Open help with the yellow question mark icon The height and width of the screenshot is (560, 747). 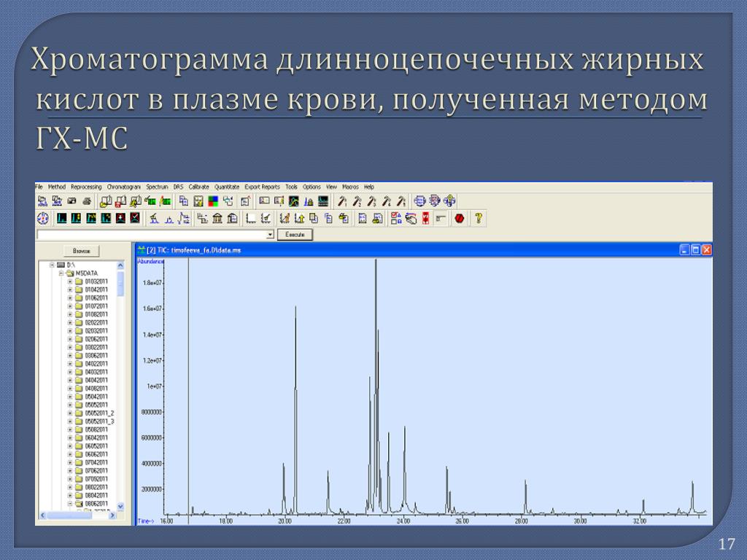click(479, 219)
